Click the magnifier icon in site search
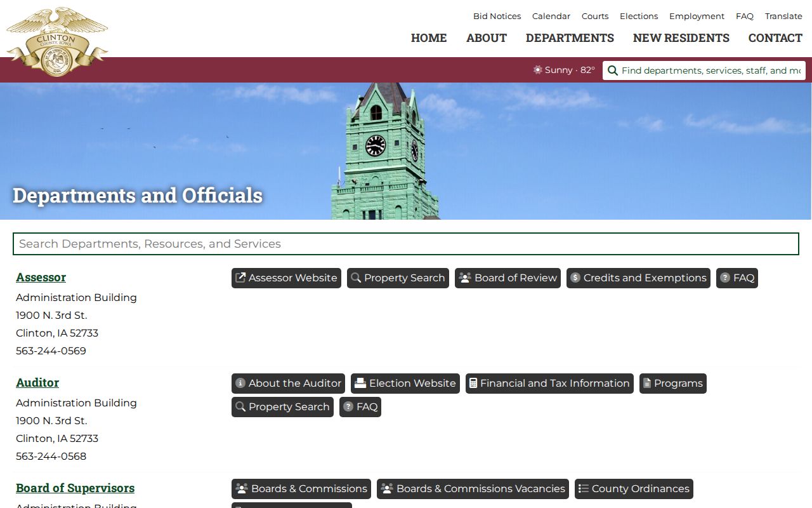This screenshot has height=508, width=812. [613, 70]
